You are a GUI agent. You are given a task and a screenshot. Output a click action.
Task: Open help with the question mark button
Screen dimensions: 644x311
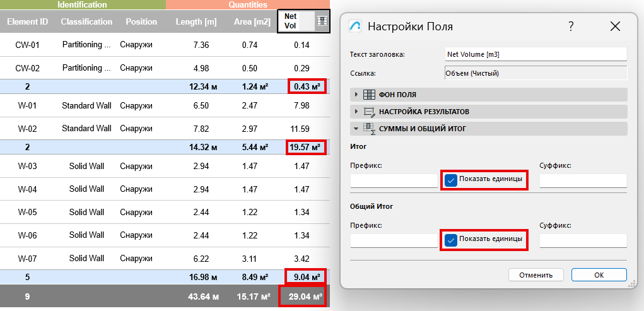pos(571,26)
